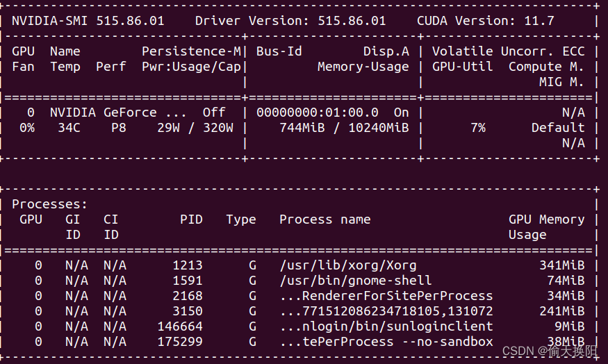The height and width of the screenshot is (364, 608).
Task: Click the 7% GPU utilization value
Action: click(x=478, y=128)
